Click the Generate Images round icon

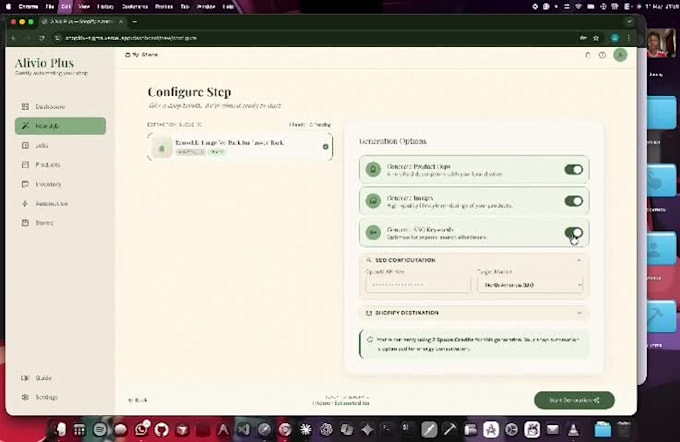point(373,201)
